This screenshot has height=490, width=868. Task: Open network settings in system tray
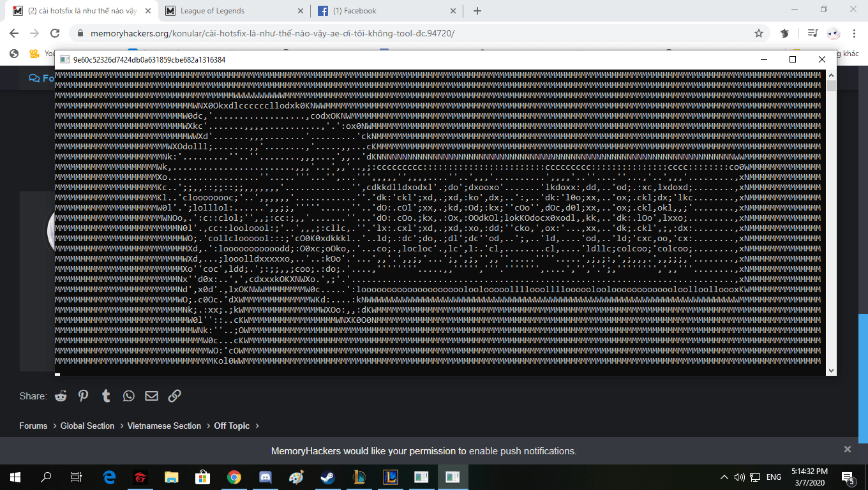click(x=755, y=477)
